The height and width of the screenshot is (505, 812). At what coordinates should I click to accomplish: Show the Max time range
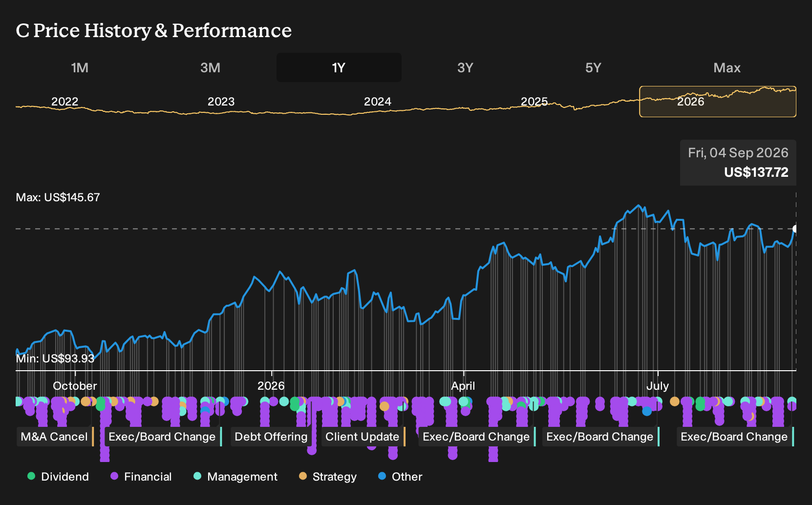(x=727, y=68)
